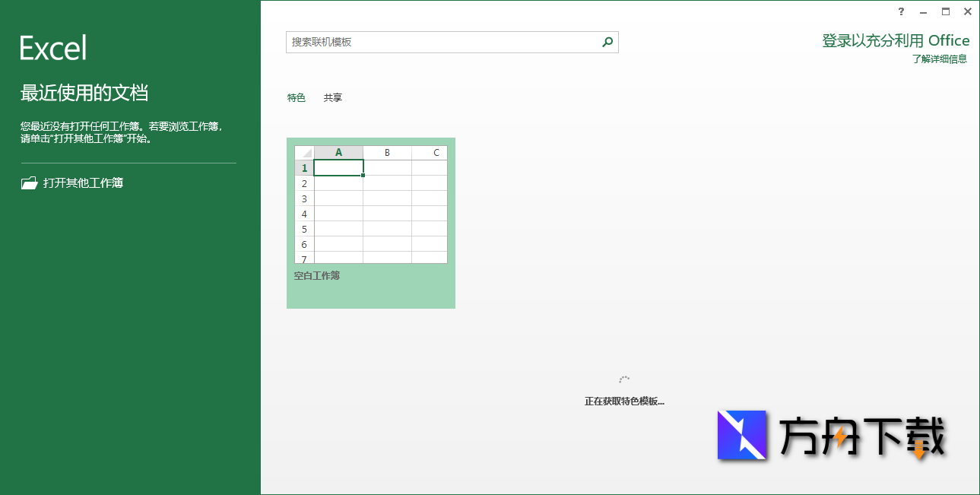Click cell A1 in the workbook preview
The height and width of the screenshot is (495, 980).
pyautogui.click(x=338, y=167)
